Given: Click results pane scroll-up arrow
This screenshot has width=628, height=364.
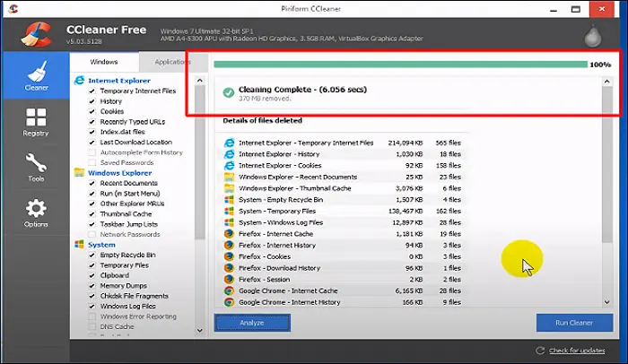Looking at the screenshot, I should [x=607, y=82].
